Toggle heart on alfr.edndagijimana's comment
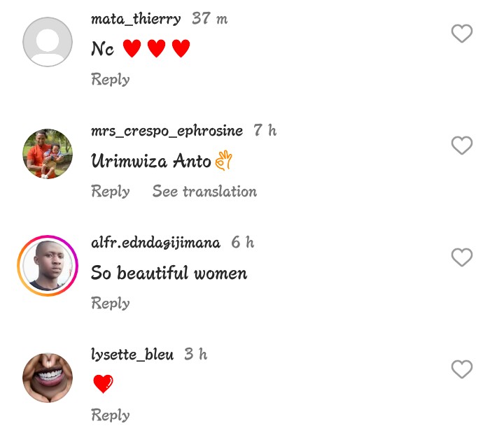504x440 pixels. 461,257
